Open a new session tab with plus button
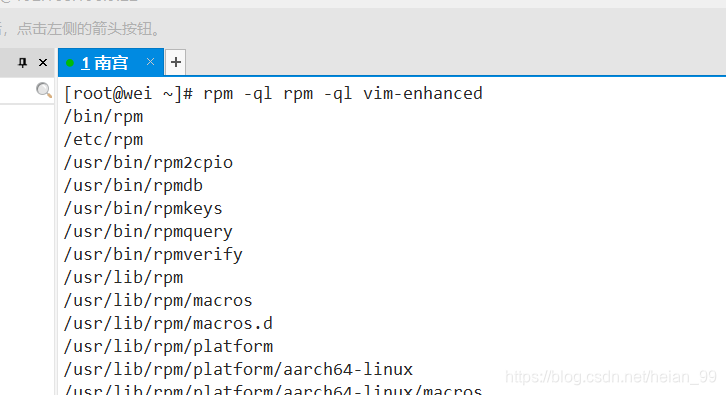The image size is (726, 395). pos(175,62)
